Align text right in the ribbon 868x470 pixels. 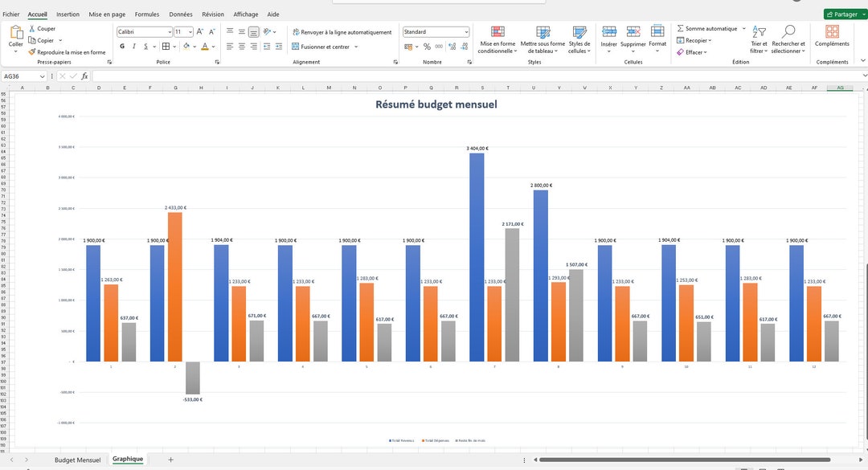coord(253,47)
